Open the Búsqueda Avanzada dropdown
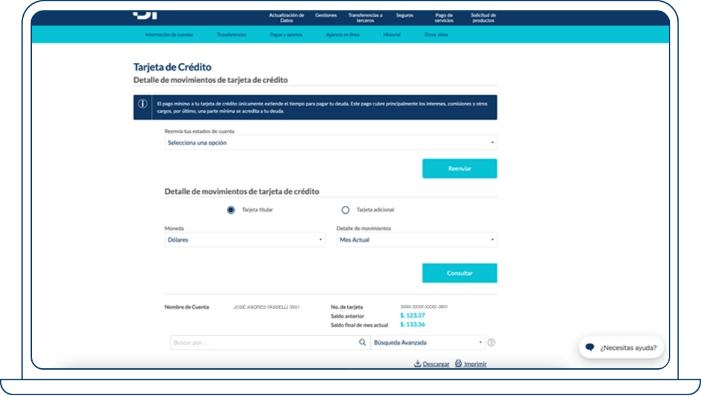This screenshot has width=701, height=396. click(x=428, y=342)
